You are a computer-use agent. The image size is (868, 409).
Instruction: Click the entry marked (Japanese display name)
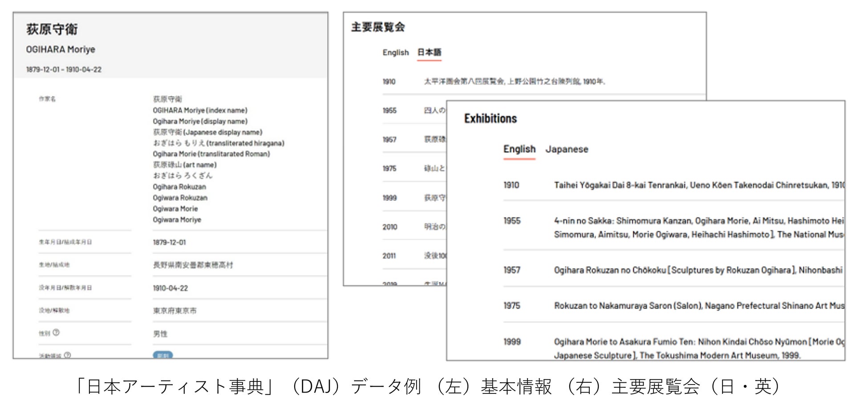pos(207,132)
